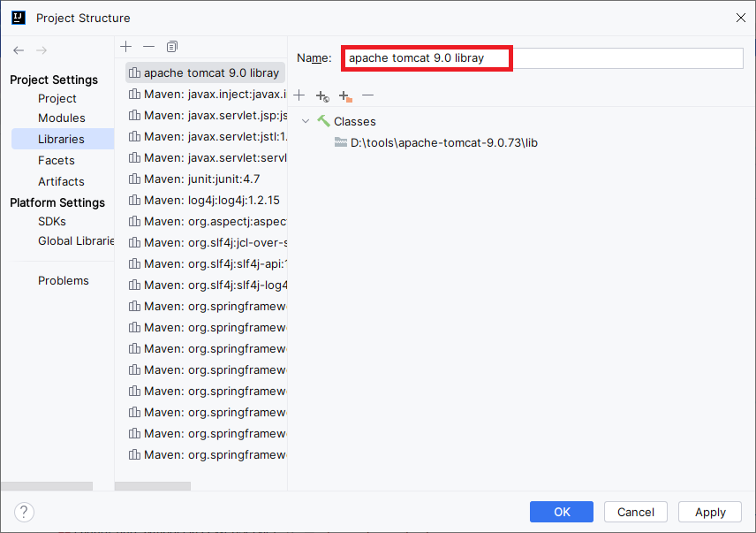
Task: Select apache tomcat 9.0 libray in list
Action: 206,72
